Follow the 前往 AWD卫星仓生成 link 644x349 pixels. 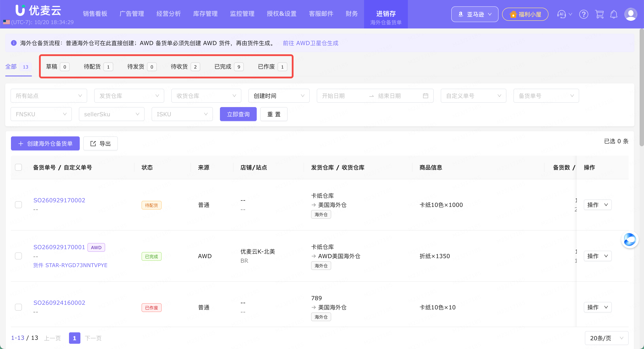(x=311, y=43)
